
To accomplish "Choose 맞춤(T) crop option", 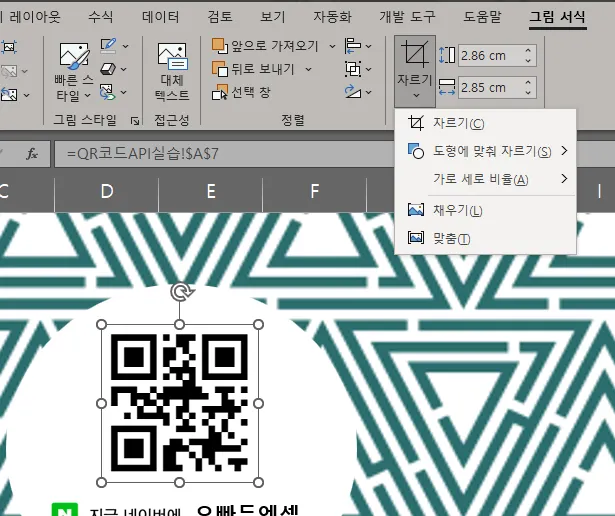I will (x=485, y=238).
